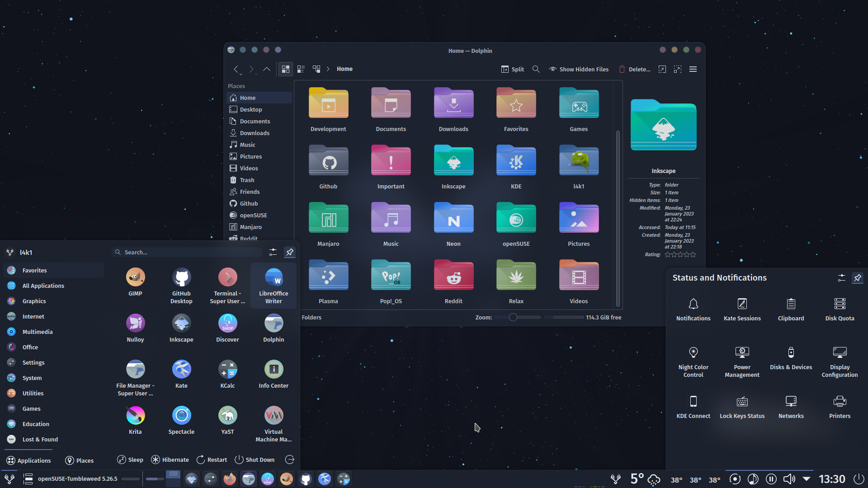Launch LibreOffice Writer
This screenshot has height=488, width=868.
[x=274, y=286]
